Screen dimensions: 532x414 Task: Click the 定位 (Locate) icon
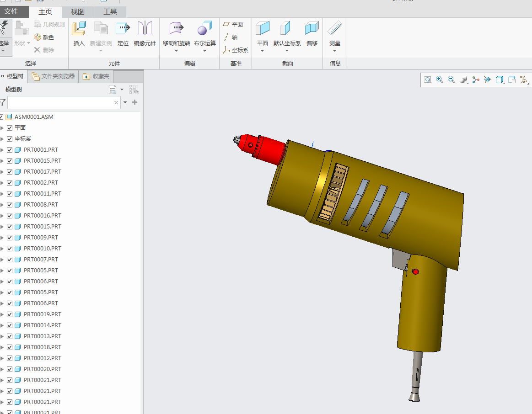pos(123,28)
